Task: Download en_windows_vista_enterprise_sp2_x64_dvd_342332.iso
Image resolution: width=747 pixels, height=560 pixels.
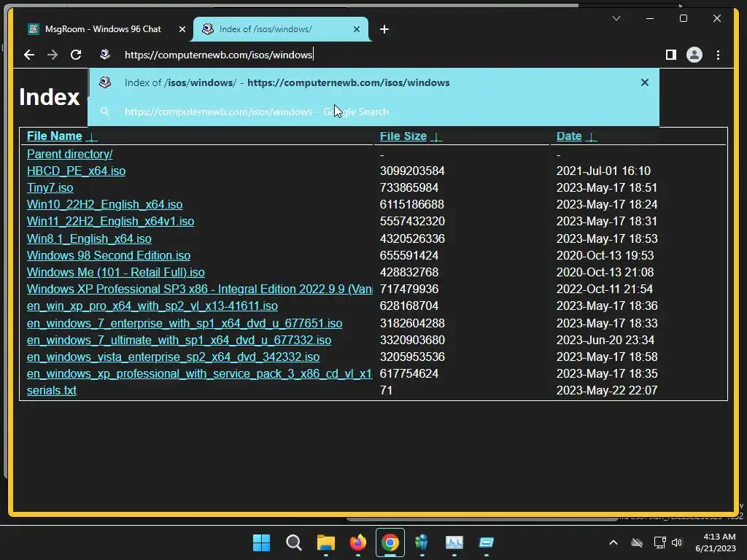Action: pos(174,357)
